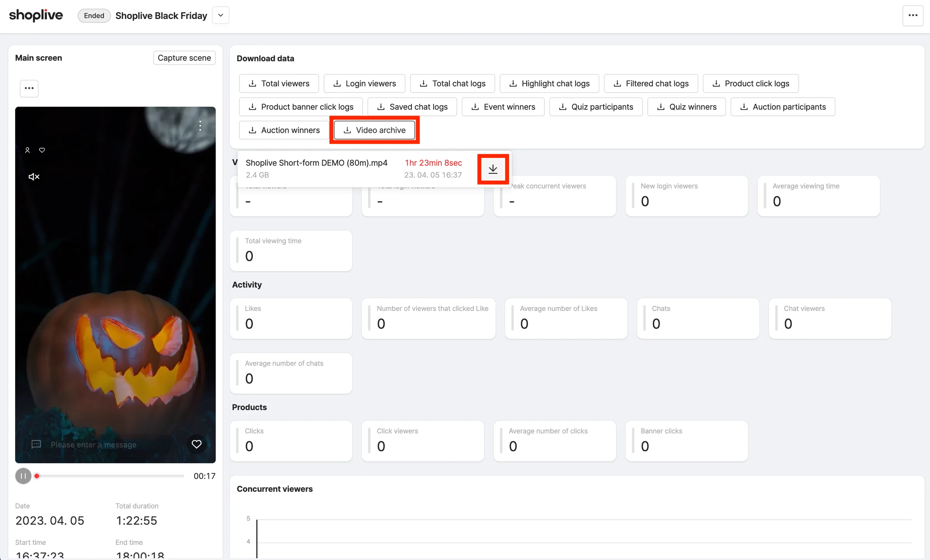Expand the Shoplive Black Friday broadcast dropdown
The height and width of the screenshot is (560, 930).
pos(220,15)
